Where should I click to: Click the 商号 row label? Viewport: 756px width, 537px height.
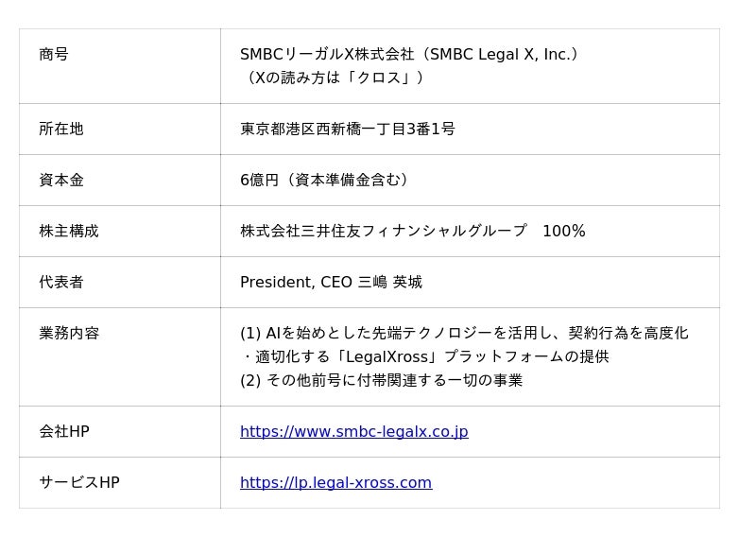[x=54, y=55]
